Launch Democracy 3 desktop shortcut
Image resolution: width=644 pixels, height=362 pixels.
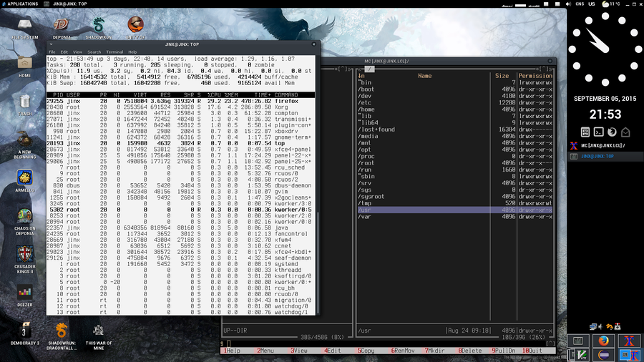pos(24,333)
